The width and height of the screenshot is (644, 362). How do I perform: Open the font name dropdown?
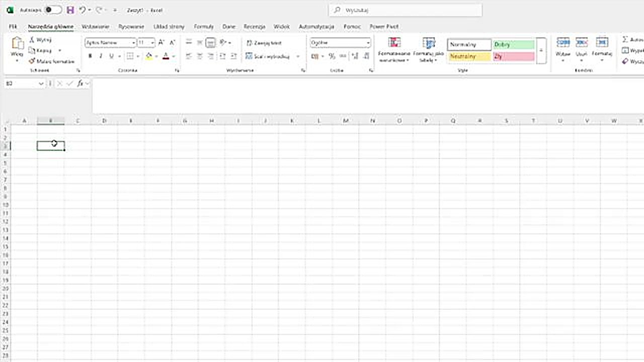tap(133, 43)
